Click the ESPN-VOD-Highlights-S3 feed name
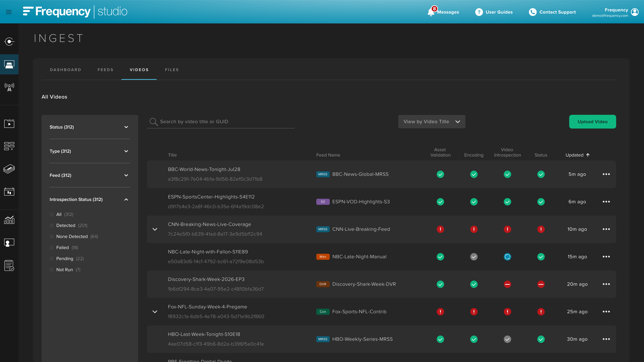This screenshot has height=362, width=644. (361, 202)
